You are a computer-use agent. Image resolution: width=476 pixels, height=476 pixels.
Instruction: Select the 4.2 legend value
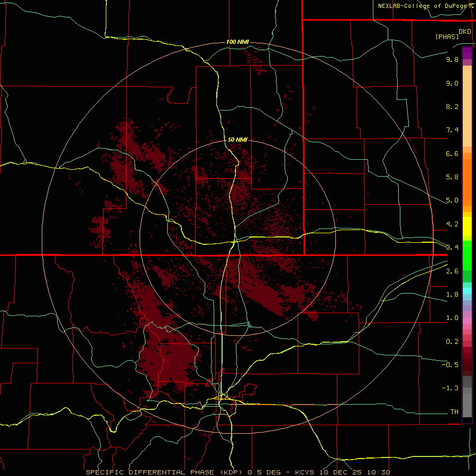tap(452, 224)
